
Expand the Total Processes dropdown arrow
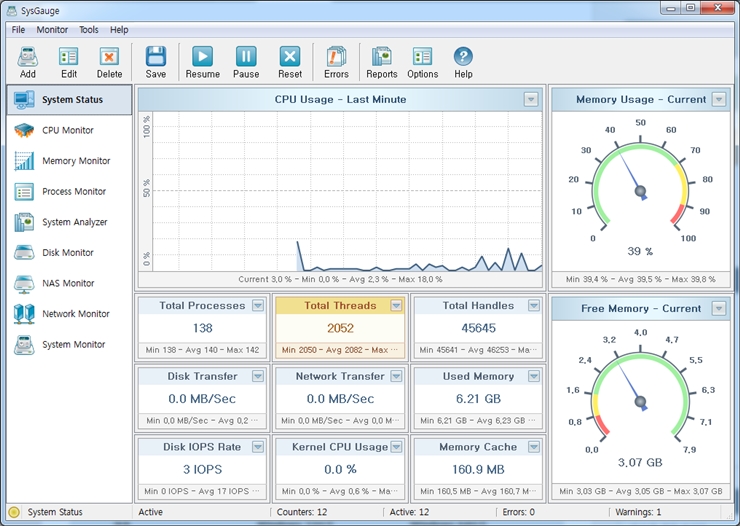[x=258, y=306]
